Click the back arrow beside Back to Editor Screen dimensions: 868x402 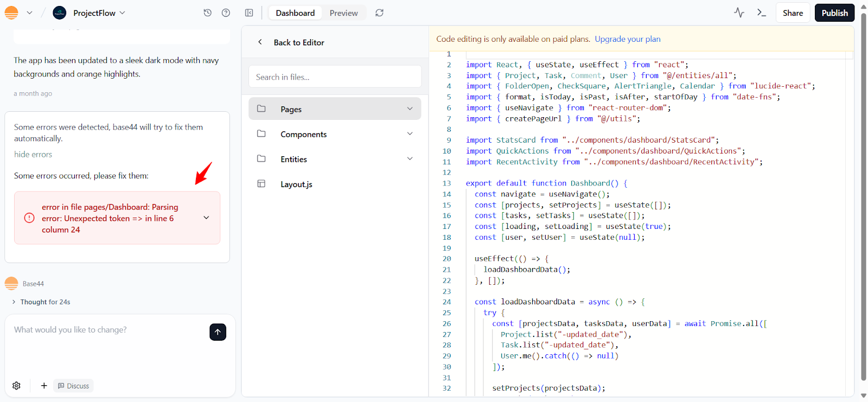click(260, 42)
